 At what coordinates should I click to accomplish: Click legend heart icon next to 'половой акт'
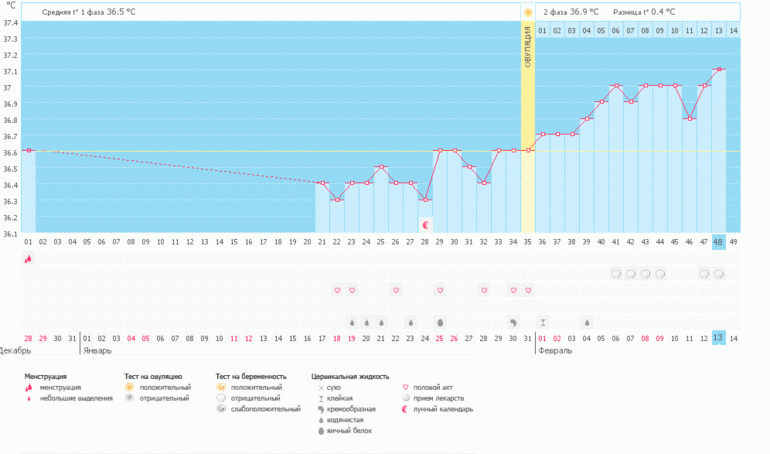click(x=406, y=387)
